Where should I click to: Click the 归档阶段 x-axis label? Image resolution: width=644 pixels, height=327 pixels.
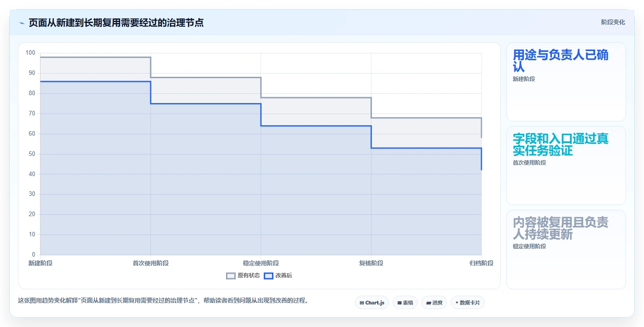[x=482, y=263]
